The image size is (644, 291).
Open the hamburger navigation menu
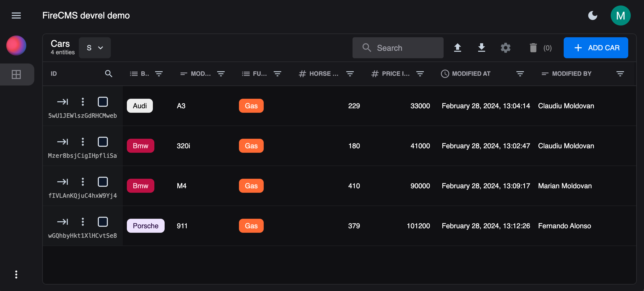pyautogui.click(x=16, y=15)
